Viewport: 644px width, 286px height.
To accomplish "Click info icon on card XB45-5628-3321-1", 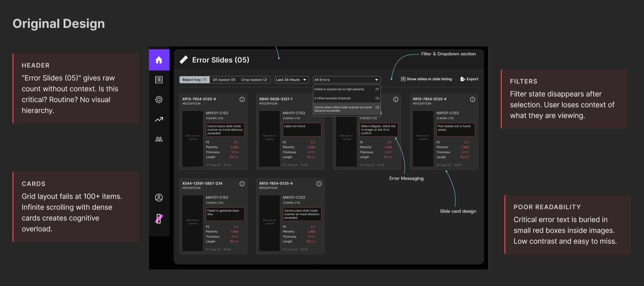I will click(319, 99).
